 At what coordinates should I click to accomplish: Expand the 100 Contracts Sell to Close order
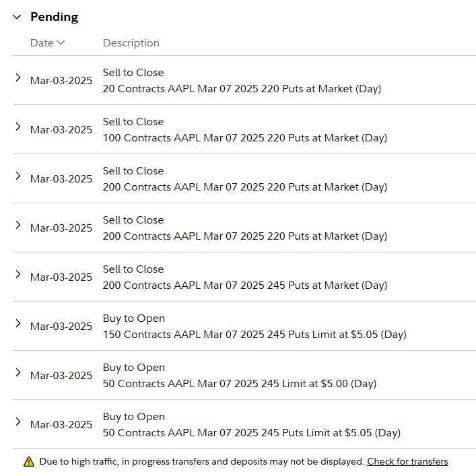tap(18, 127)
